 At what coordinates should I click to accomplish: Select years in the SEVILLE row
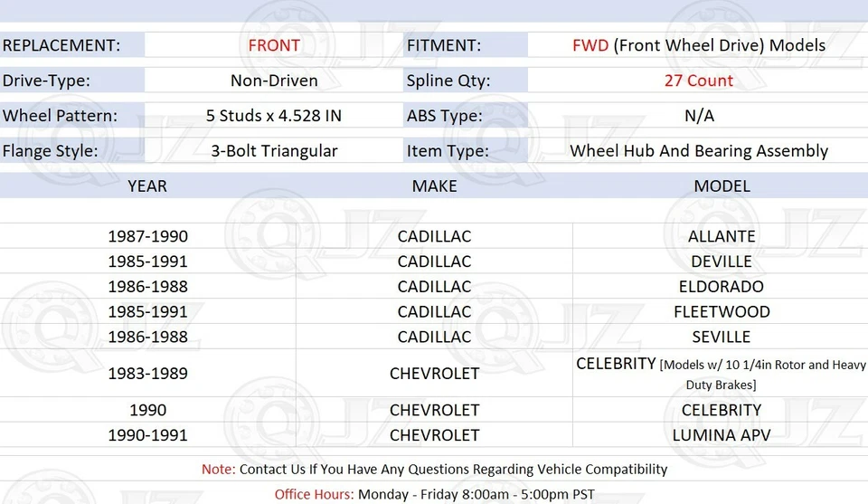[147, 338]
